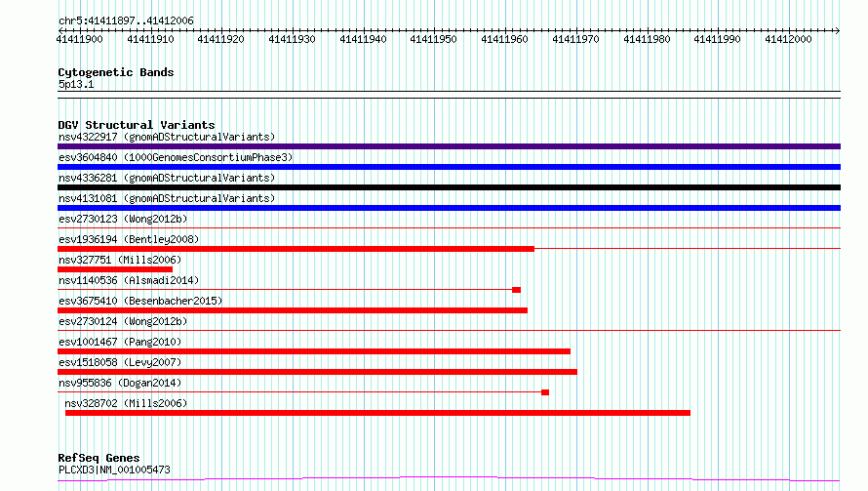Screen dimensions: 868x491
Task: Click ruler position 41411940
Action: [x=363, y=39]
